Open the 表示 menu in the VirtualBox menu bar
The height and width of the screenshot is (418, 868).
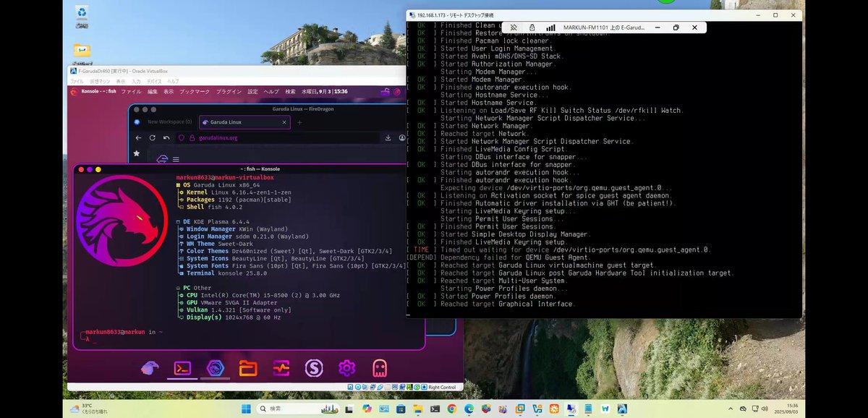pos(121,81)
